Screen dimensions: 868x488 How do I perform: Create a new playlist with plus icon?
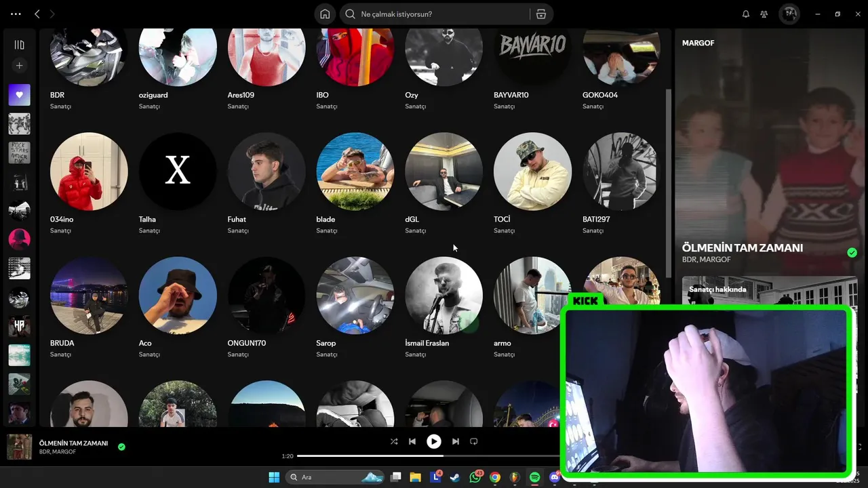tap(19, 66)
